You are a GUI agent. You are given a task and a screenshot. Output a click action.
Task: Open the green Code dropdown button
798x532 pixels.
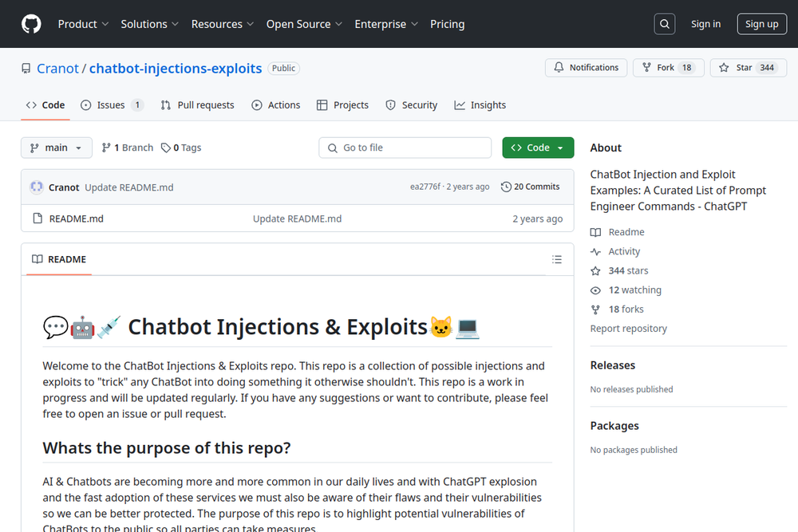pyautogui.click(x=538, y=148)
